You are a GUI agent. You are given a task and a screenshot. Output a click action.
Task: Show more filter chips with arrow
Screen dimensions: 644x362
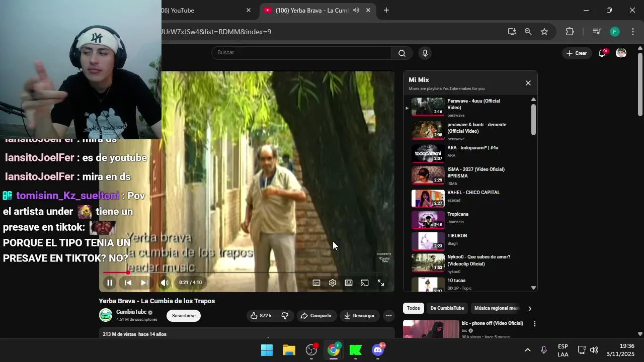tap(529, 308)
